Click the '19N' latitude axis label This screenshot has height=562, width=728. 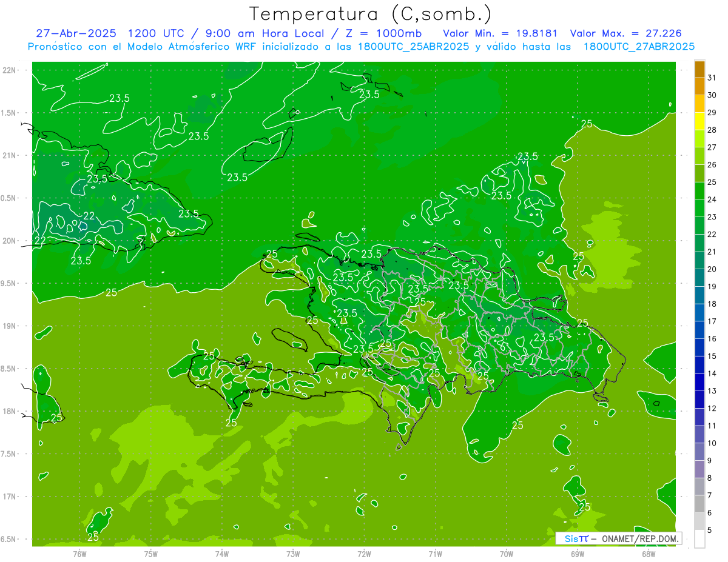click(8, 326)
